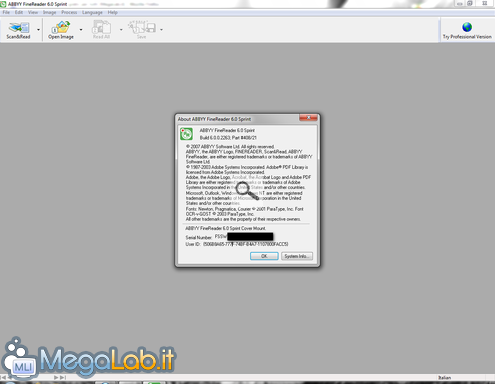
Task: Open the Language menu
Action: point(92,12)
